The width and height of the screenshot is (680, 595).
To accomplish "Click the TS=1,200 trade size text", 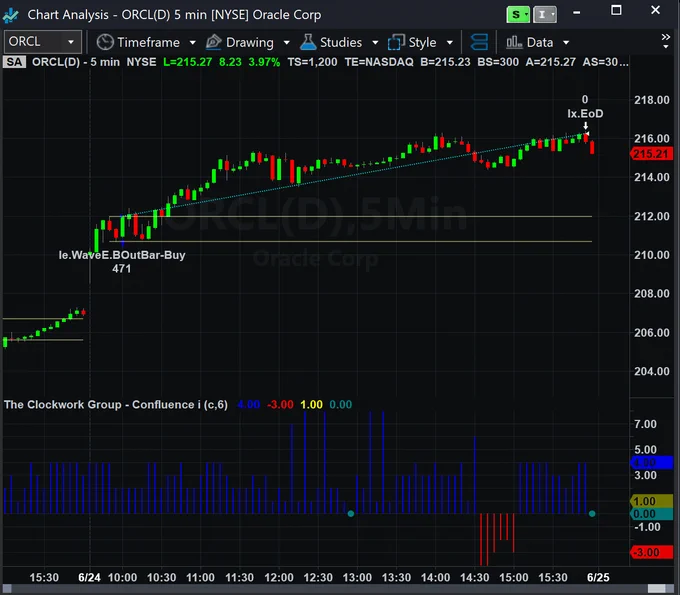I will [312, 62].
